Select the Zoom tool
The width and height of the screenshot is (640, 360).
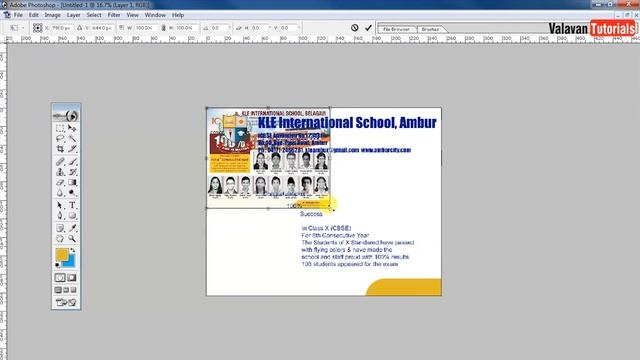click(72, 238)
